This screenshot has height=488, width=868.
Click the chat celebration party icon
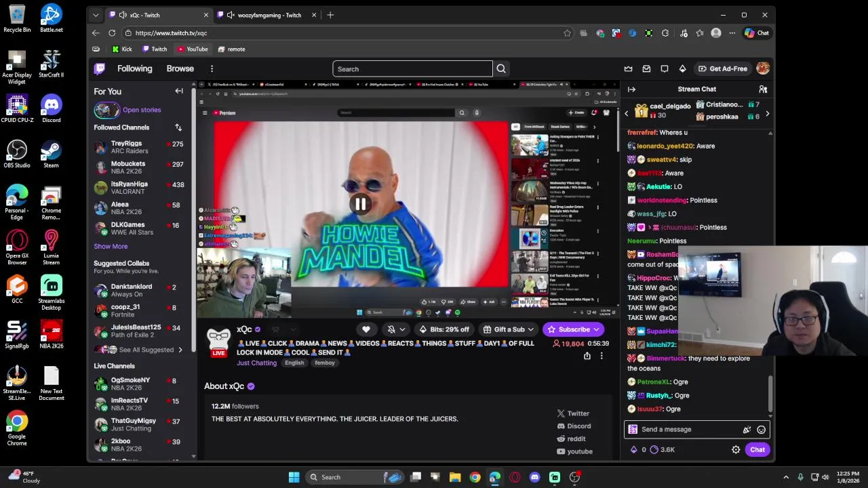(x=747, y=430)
